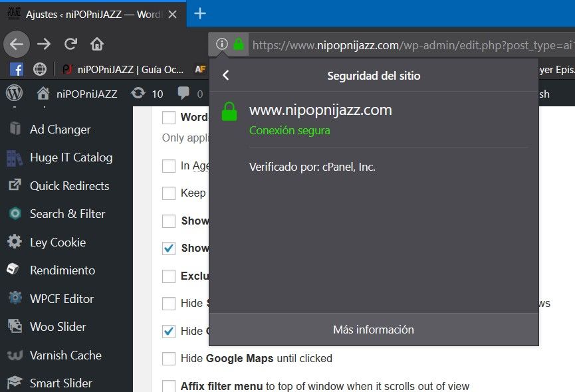Close the Ajustes niPOPniJAZZ browser tab
575x392 pixels.
point(173,15)
